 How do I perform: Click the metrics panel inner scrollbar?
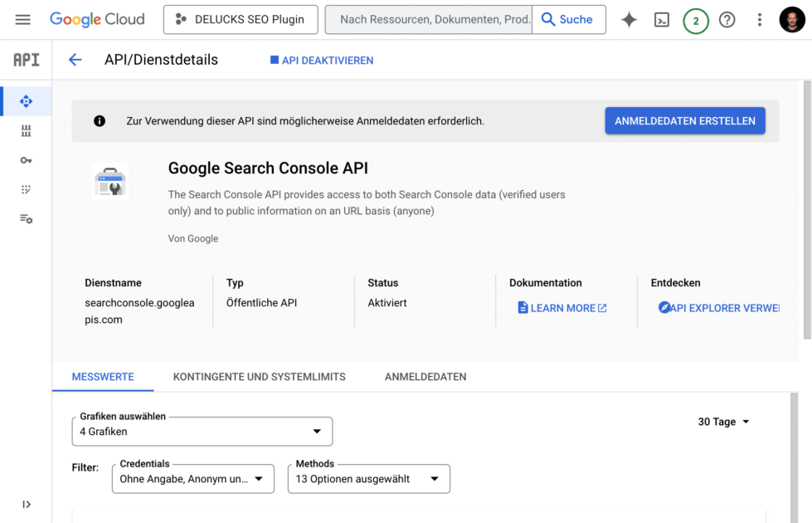pyautogui.click(x=794, y=457)
